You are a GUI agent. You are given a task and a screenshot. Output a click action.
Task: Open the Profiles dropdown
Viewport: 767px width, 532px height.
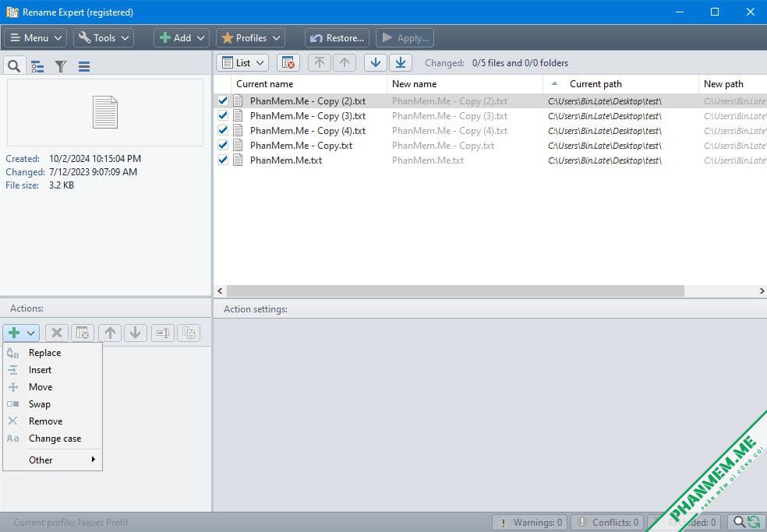point(250,37)
